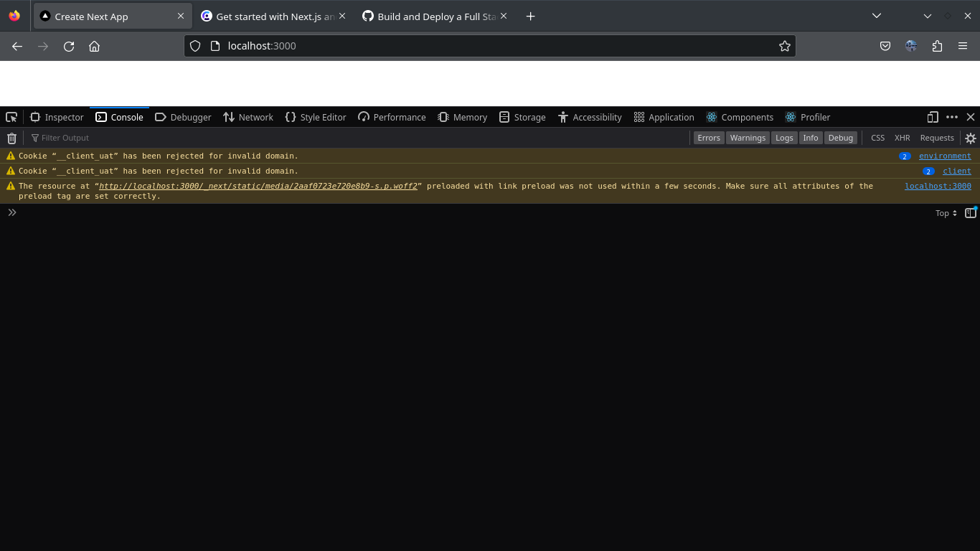This screenshot has width=980, height=551.
Task: Toggle the CSS message filter
Action: click(877, 137)
